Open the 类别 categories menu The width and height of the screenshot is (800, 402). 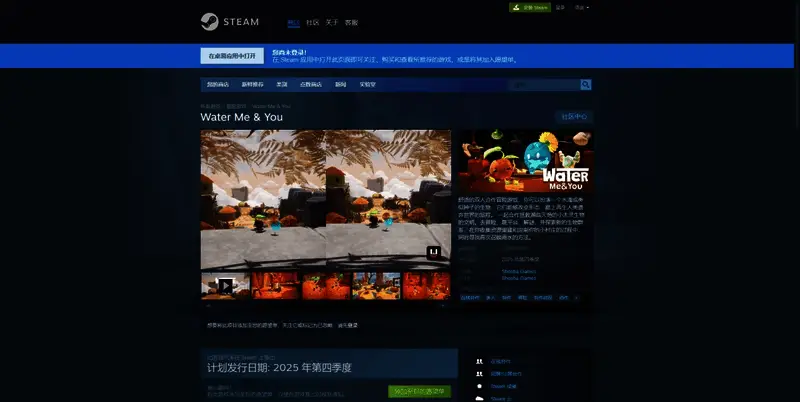[x=282, y=85]
